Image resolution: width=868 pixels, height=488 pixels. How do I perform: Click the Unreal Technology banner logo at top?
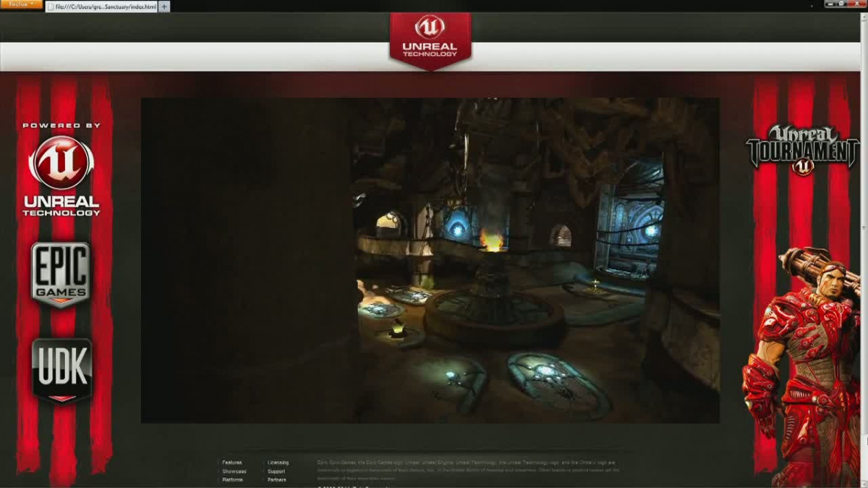pyautogui.click(x=430, y=38)
